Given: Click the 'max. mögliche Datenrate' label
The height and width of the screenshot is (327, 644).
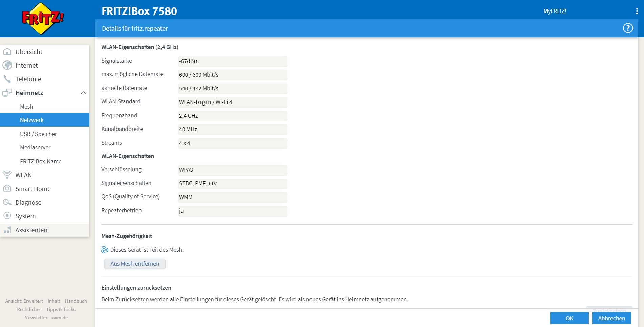Looking at the screenshot, I should point(132,74).
